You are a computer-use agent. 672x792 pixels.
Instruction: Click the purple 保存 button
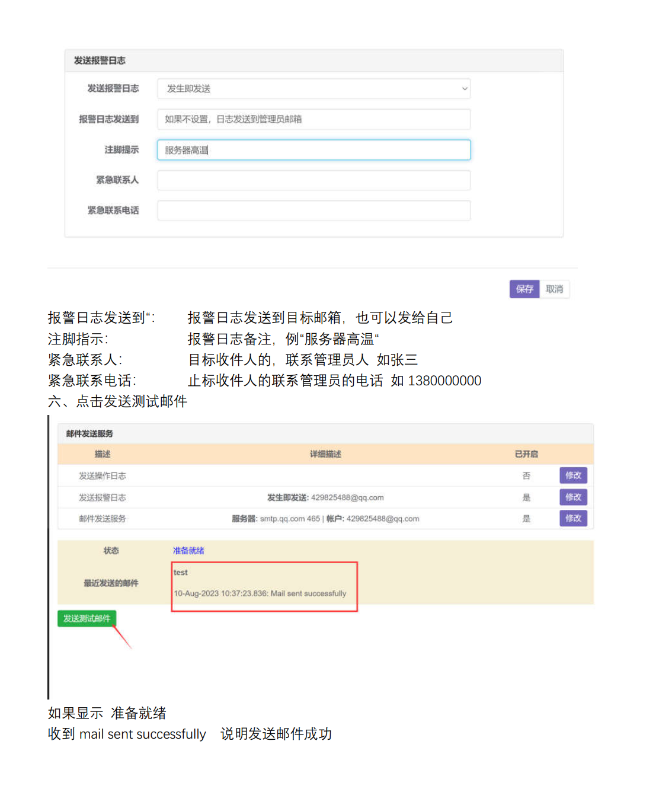(x=524, y=289)
